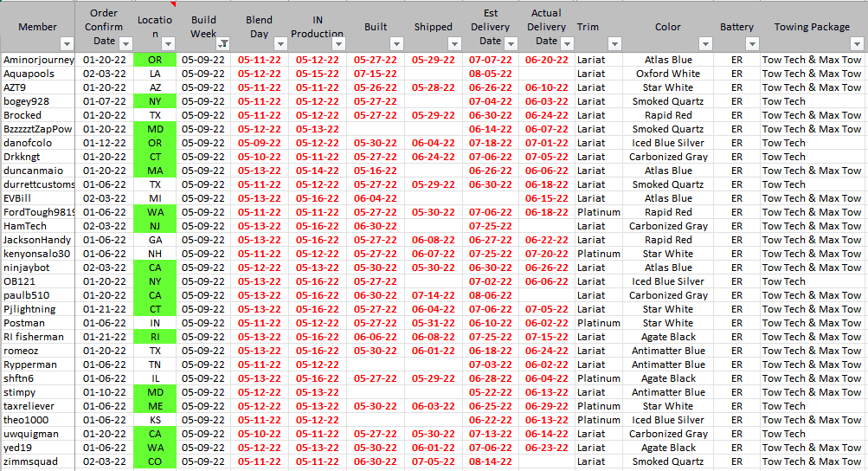Show filter options for Shipped column

click(x=454, y=43)
